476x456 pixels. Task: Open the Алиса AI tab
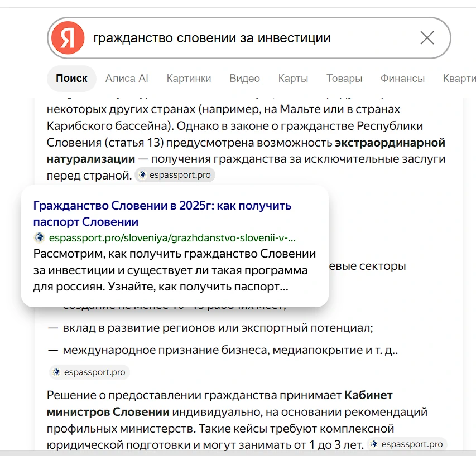click(127, 79)
